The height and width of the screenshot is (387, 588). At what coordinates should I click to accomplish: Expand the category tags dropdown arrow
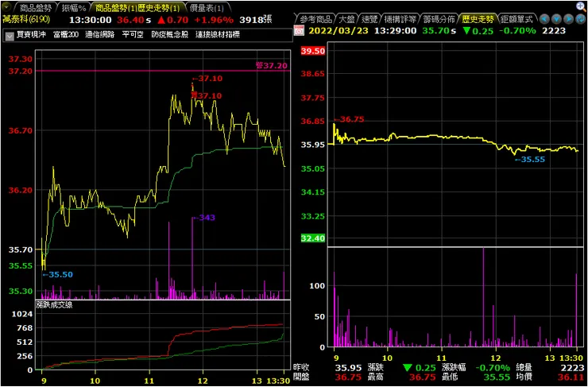coord(10,36)
